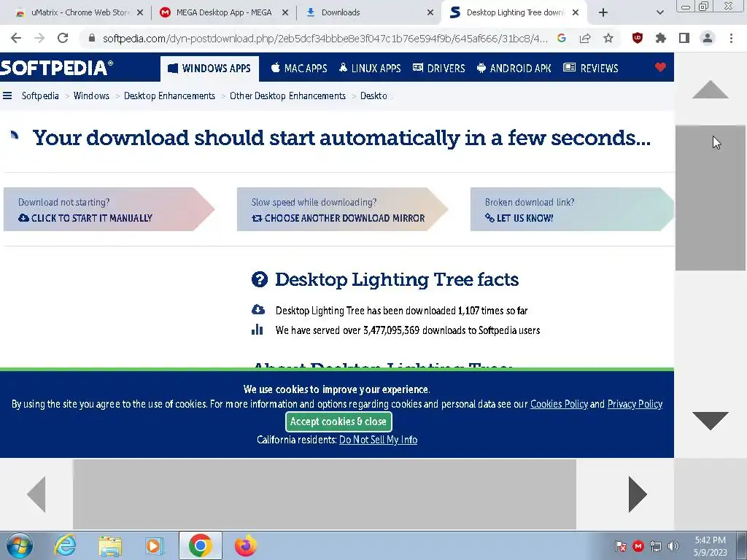
Task: Click the address bar URL
Action: click(325, 38)
